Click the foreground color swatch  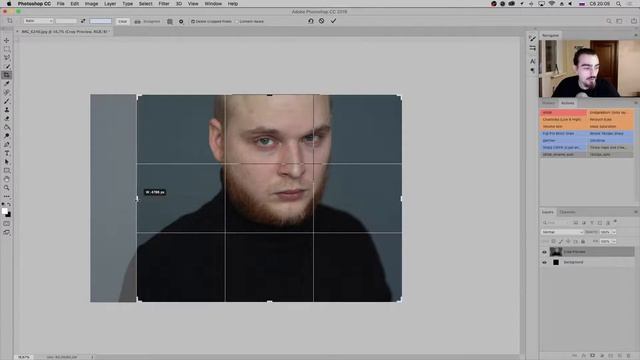pos(4,211)
